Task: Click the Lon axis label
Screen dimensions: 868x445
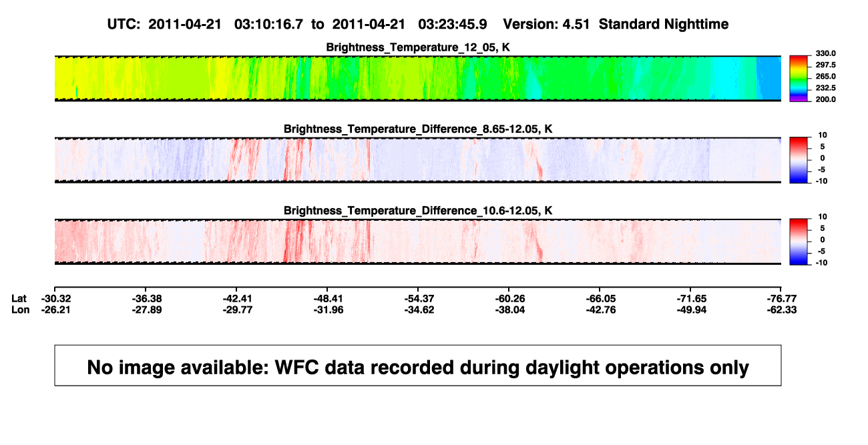Action: tap(21, 310)
